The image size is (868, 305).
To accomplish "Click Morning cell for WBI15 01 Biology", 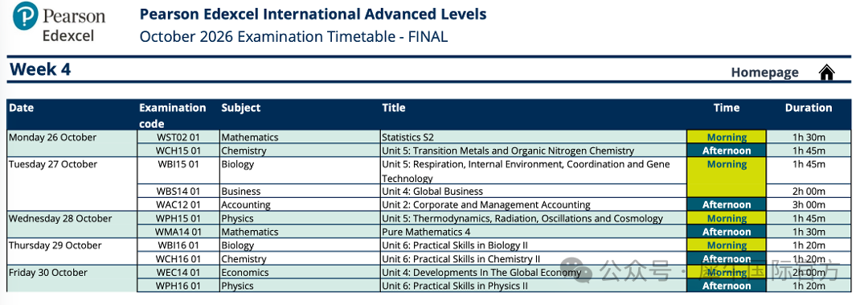I will coord(727,178).
